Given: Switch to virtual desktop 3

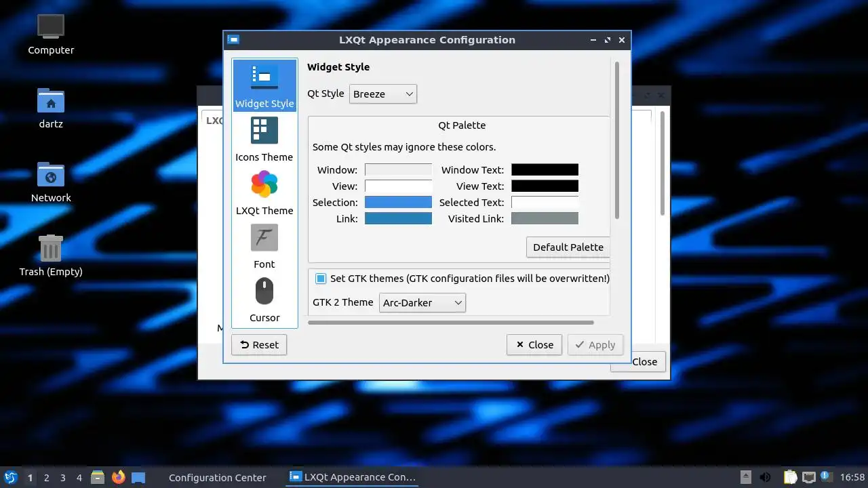Looking at the screenshot, I should [x=62, y=477].
